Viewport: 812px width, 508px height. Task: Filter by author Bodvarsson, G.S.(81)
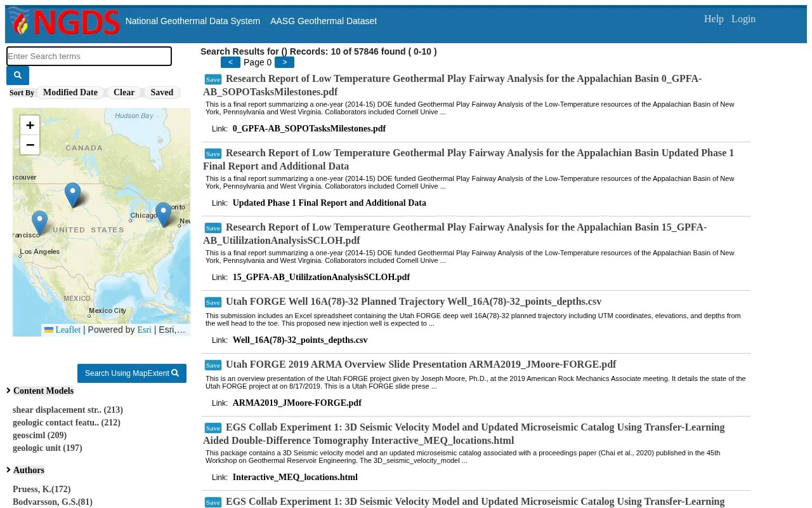pyautogui.click(x=53, y=502)
